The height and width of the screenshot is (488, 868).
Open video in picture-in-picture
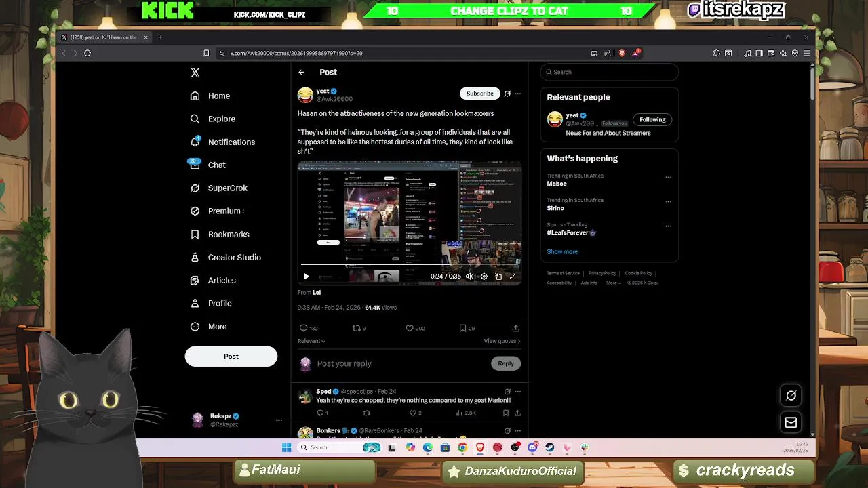[498, 277]
